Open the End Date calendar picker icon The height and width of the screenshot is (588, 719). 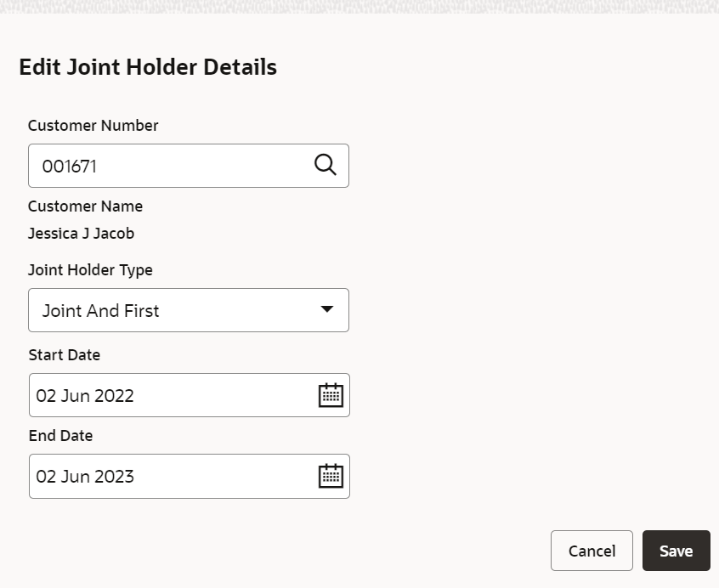click(331, 476)
